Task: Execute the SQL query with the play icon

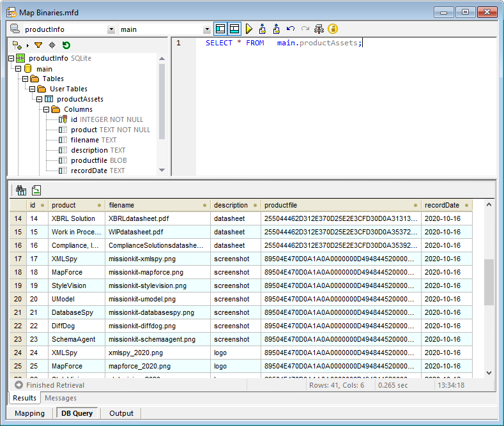Action: (249, 29)
